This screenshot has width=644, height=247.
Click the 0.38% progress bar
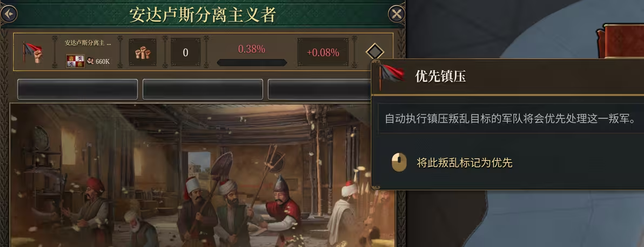point(252,63)
